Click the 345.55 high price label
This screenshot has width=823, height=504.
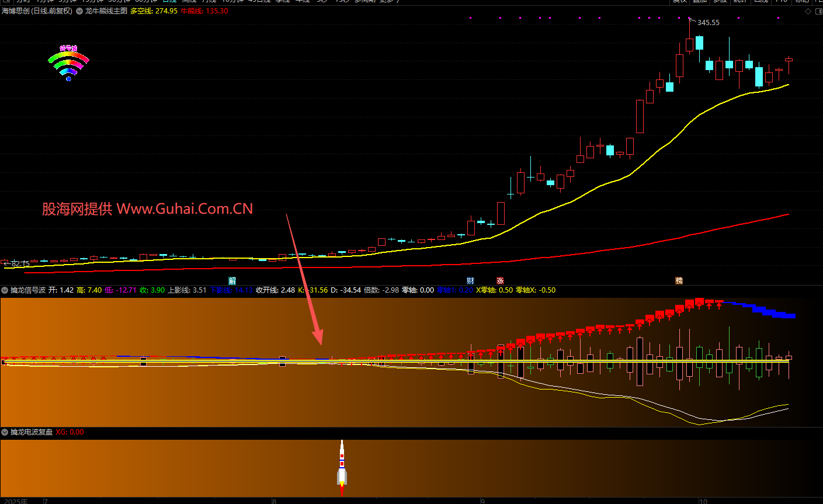point(708,23)
